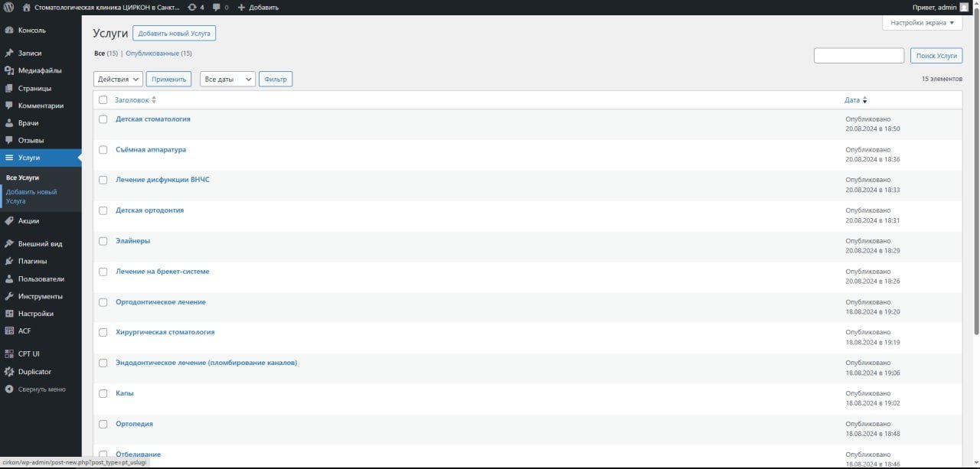Show the Все (15) filter view
Image resolution: width=980 pixels, height=469 pixels.
point(106,54)
